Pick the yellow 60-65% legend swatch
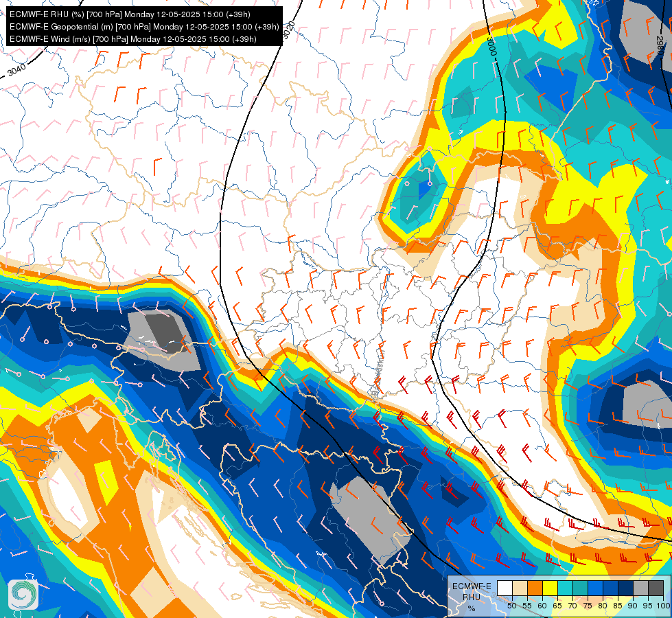The image size is (672, 618). [x=551, y=588]
